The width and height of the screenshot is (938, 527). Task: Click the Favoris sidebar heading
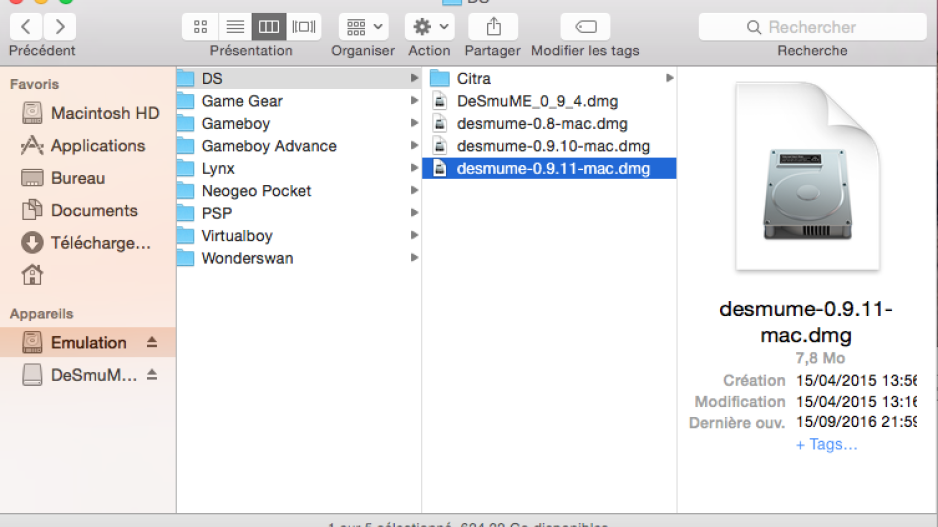click(x=35, y=84)
